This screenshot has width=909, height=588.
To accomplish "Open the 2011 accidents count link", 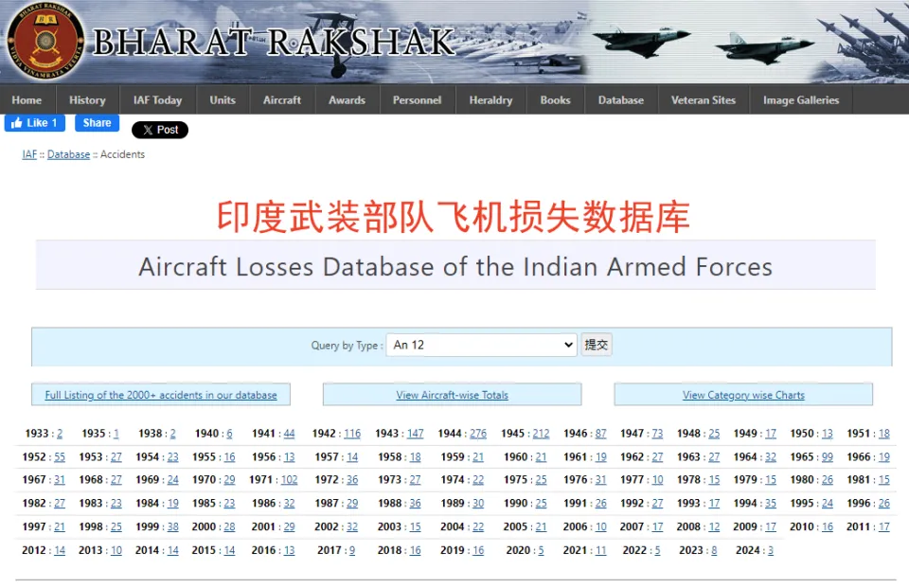I will click(884, 526).
